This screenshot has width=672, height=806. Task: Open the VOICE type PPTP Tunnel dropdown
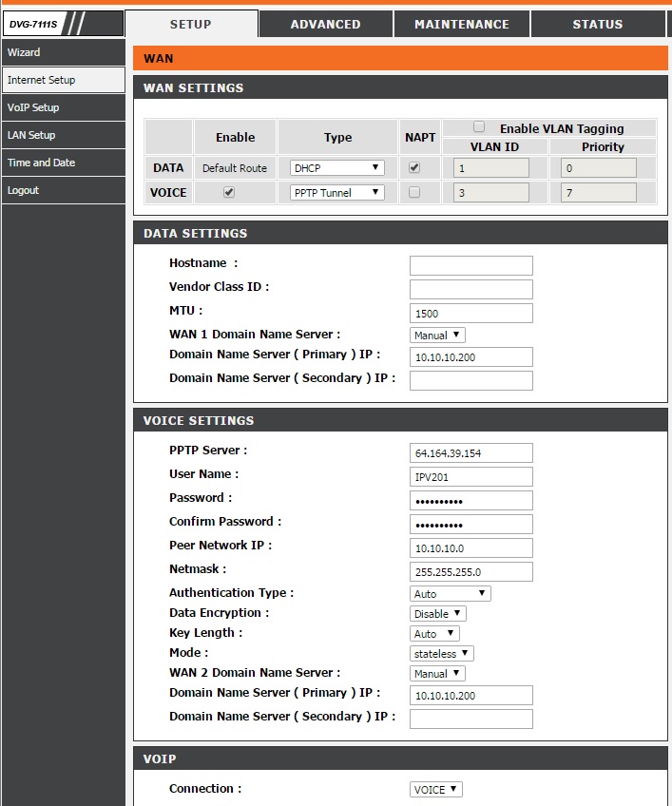337,192
